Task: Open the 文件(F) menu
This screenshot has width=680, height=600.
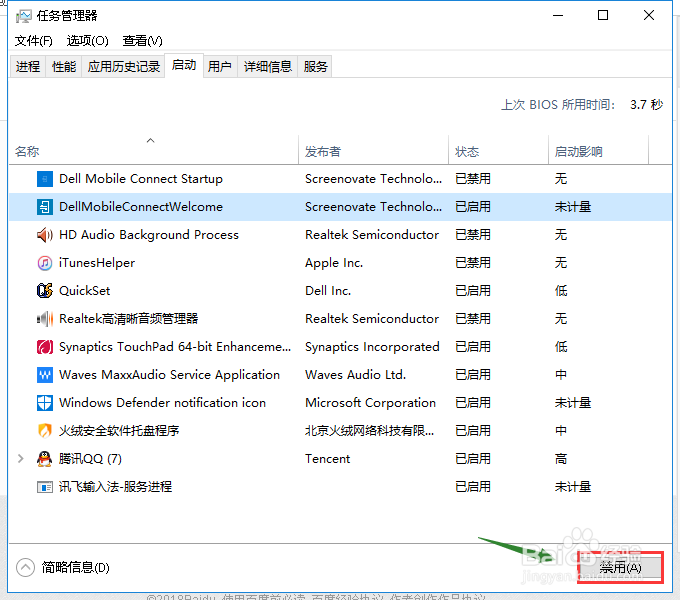Action: pyautogui.click(x=34, y=41)
